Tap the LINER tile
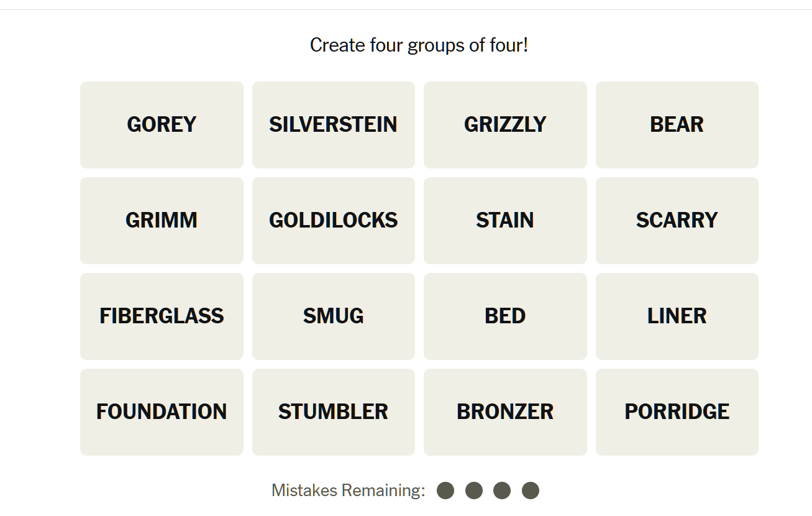Screen dimensions: 812x516 pyautogui.click(x=677, y=316)
